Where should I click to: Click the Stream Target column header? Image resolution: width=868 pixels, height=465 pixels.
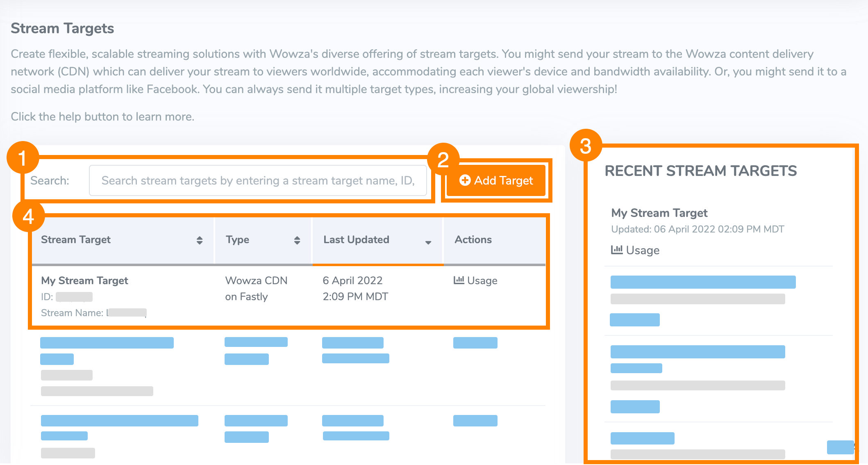pyautogui.click(x=76, y=240)
